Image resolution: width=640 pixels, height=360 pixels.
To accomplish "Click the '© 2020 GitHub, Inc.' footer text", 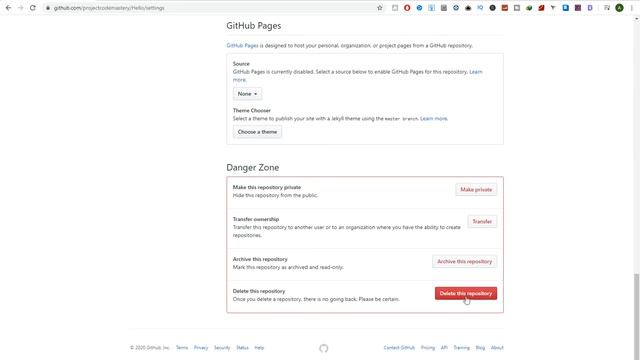I will click(150, 348).
